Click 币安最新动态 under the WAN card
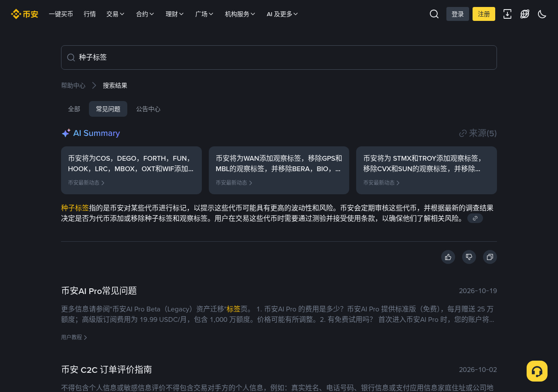Screen dimensions: 558x392 point(234,183)
